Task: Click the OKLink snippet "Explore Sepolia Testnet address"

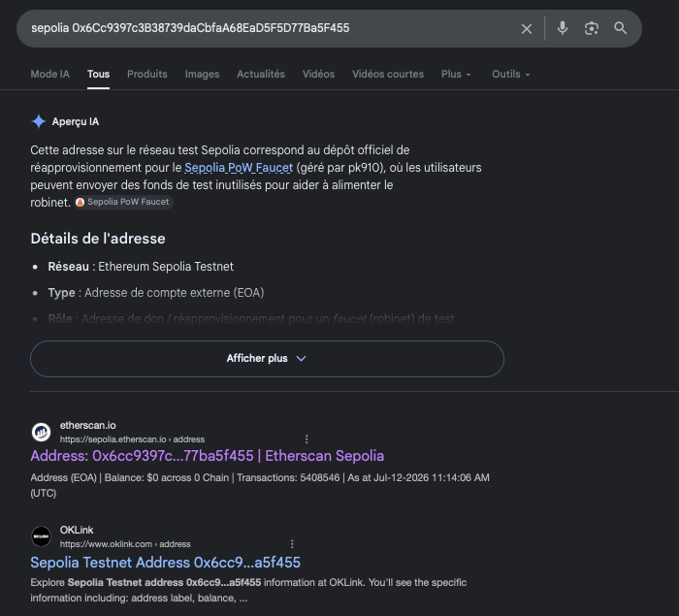Action: click(145, 583)
